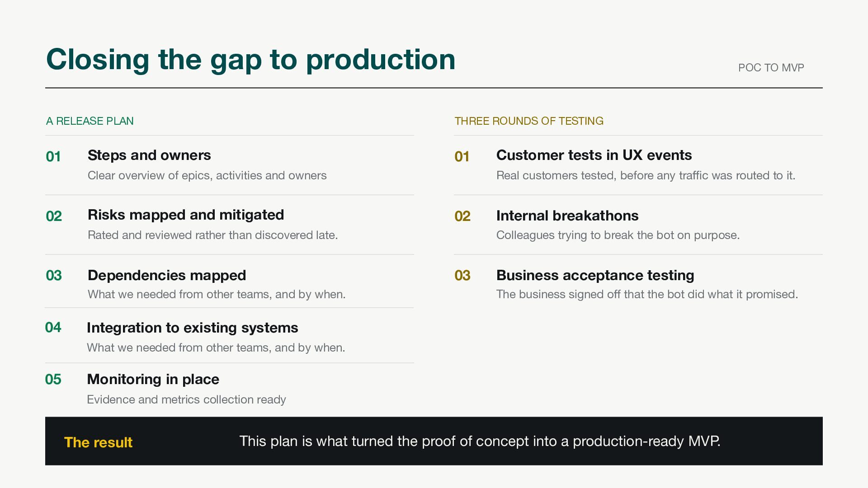This screenshot has height=488, width=868.
Task: Click the 'Business acceptance testing' heading
Action: [595, 275]
